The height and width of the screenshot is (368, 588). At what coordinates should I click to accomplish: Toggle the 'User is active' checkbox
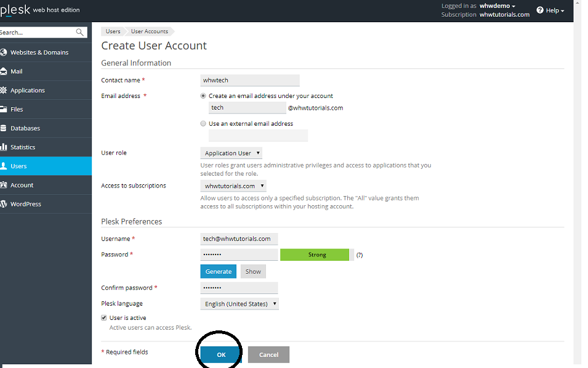(104, 318)
